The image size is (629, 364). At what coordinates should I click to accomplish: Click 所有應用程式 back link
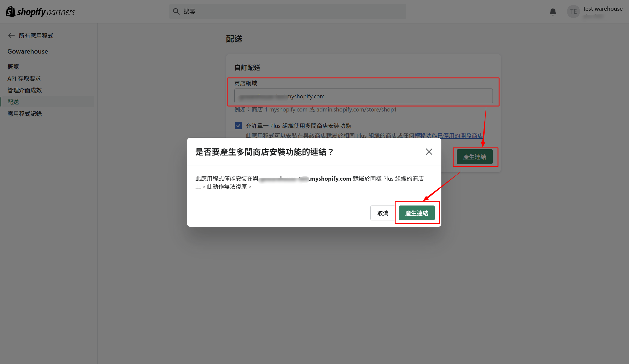pyautogui.click(x=36, y=36)
